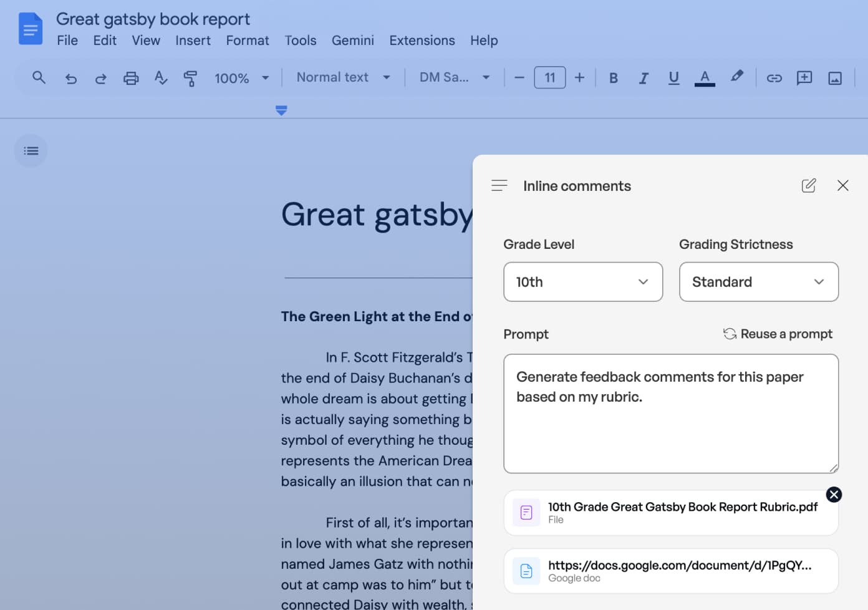Screen dimensions: 868x610
Task: Open the highlight color picker
Action: coord(737,77)
